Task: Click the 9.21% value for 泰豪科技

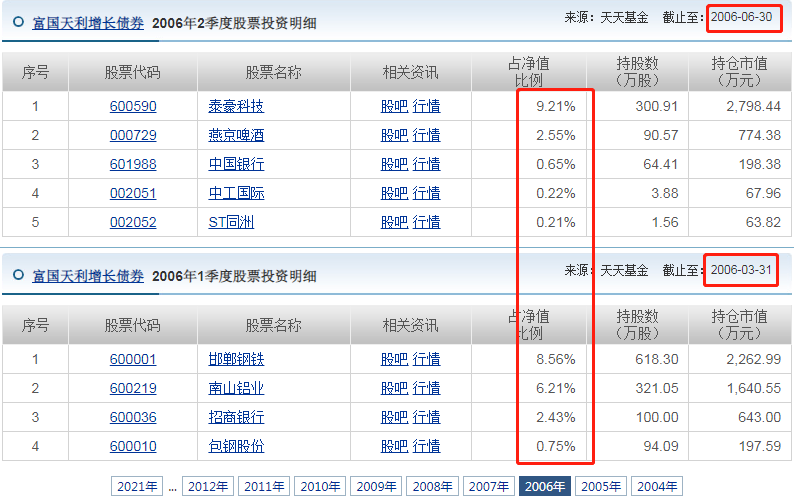Action: [x=555, y=106]
